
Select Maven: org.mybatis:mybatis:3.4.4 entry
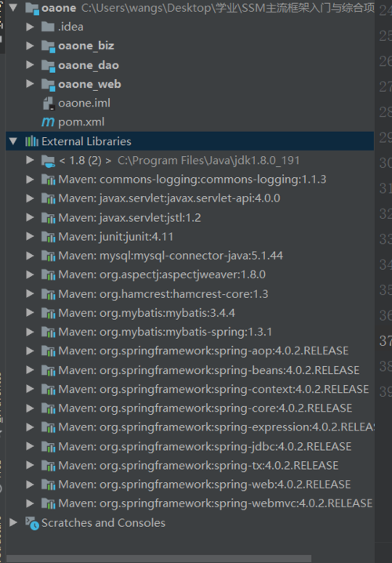(147, 313)
